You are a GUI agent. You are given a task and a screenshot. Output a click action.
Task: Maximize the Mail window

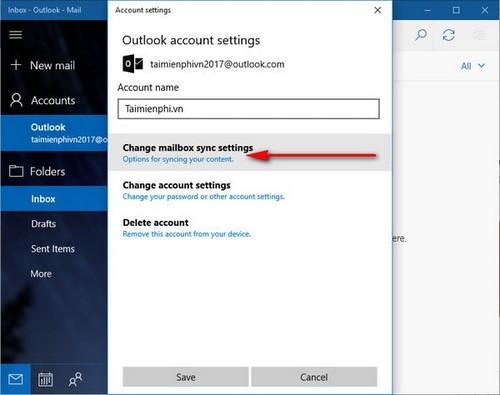point(456,10)
